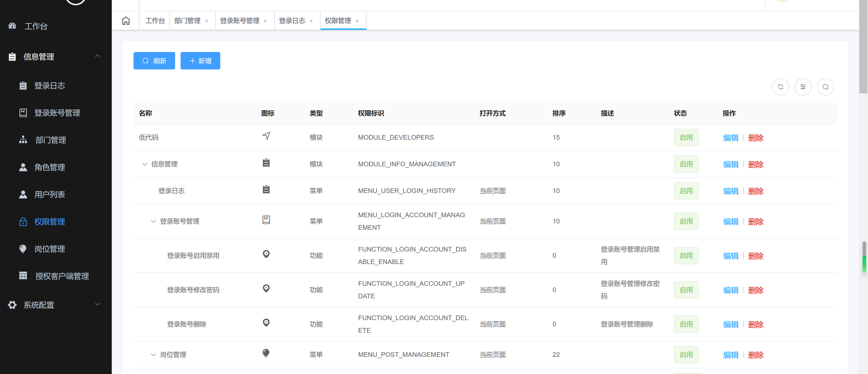Screen dimensions: 868x374
Task: Close the 登录账号管理 tab
Action: tap(265, 21)
